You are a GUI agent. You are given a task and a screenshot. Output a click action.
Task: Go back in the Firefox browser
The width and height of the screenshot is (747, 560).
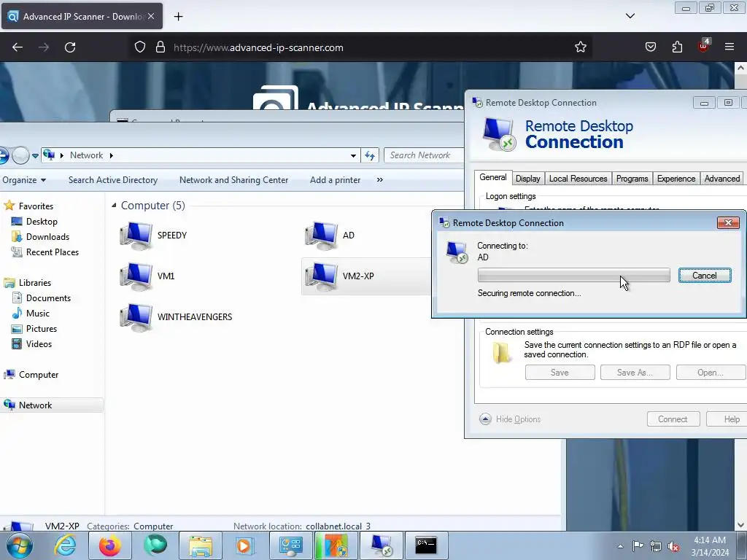point(18,47)
